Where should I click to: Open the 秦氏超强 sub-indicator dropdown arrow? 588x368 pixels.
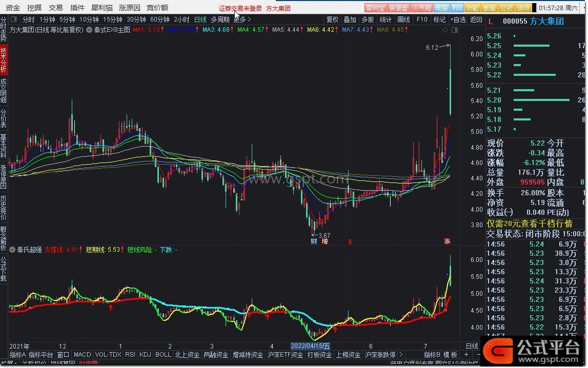[x=12, y=250]
